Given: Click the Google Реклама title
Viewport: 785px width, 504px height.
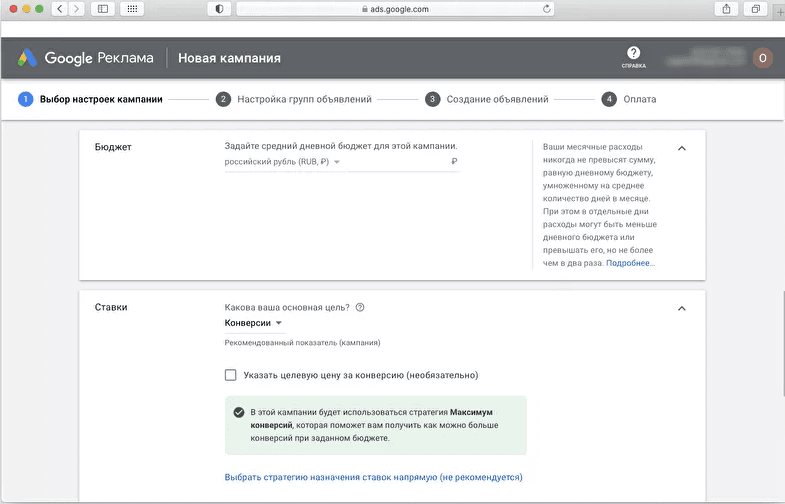Looking at the screenshot, I should tap(99, 58).
